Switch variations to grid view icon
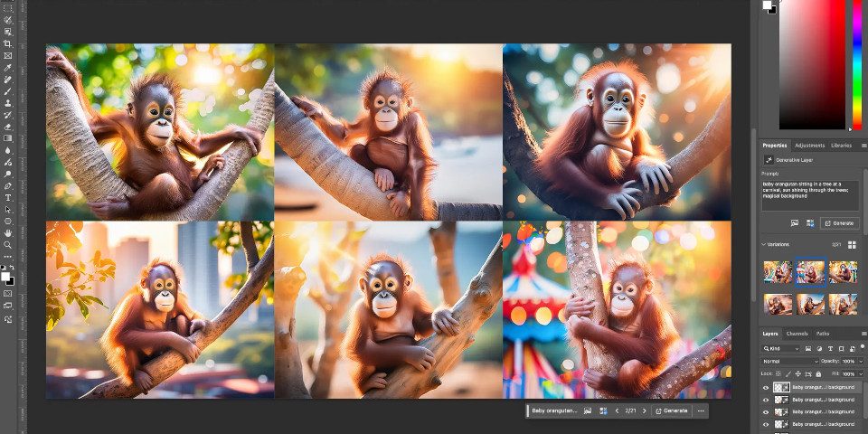Viewport: 868px width, 434px height. coord(853,244)
